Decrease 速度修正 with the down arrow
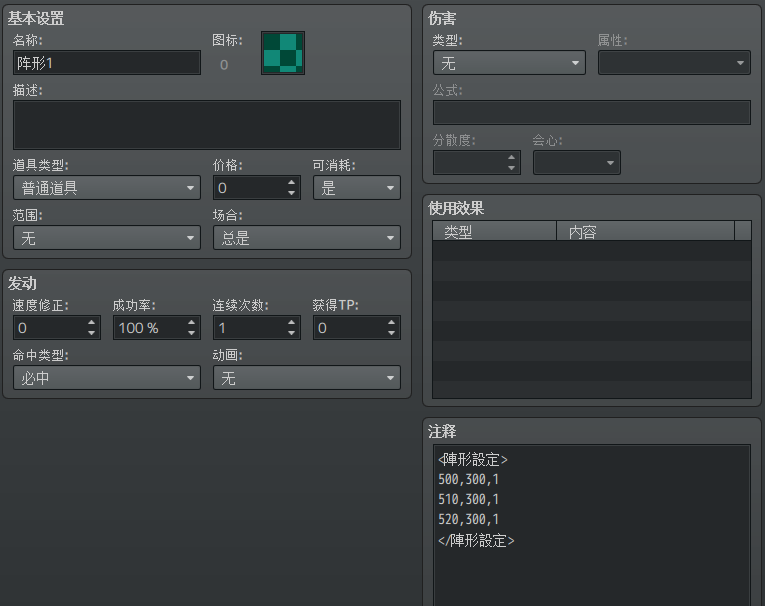This screenshot has height=606, width=765. 92,333
